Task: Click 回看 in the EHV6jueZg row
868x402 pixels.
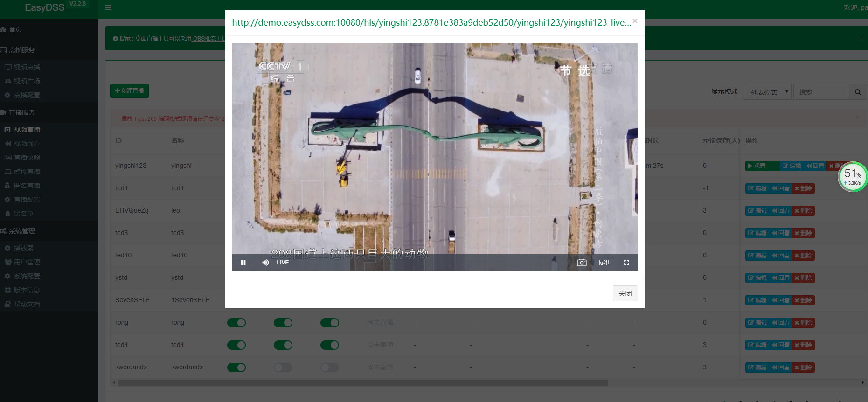Action: (780, 211)
